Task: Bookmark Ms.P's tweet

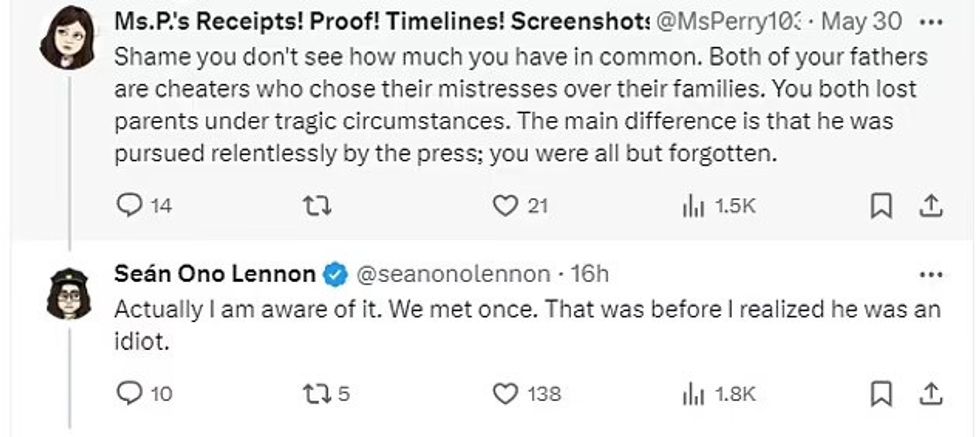Action: click(x=882, y=206)
